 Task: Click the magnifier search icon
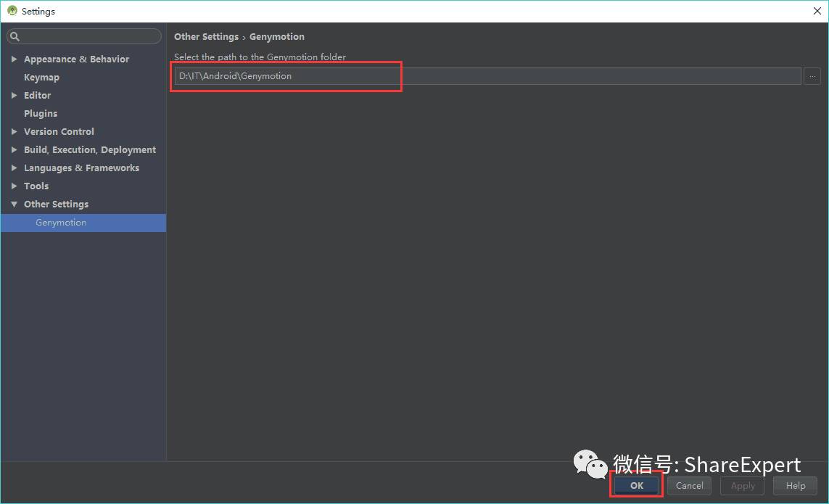click(15, 36)
